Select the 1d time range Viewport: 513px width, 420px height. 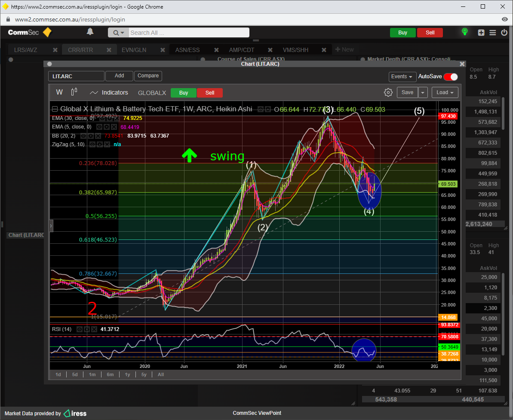pos(58,374)
